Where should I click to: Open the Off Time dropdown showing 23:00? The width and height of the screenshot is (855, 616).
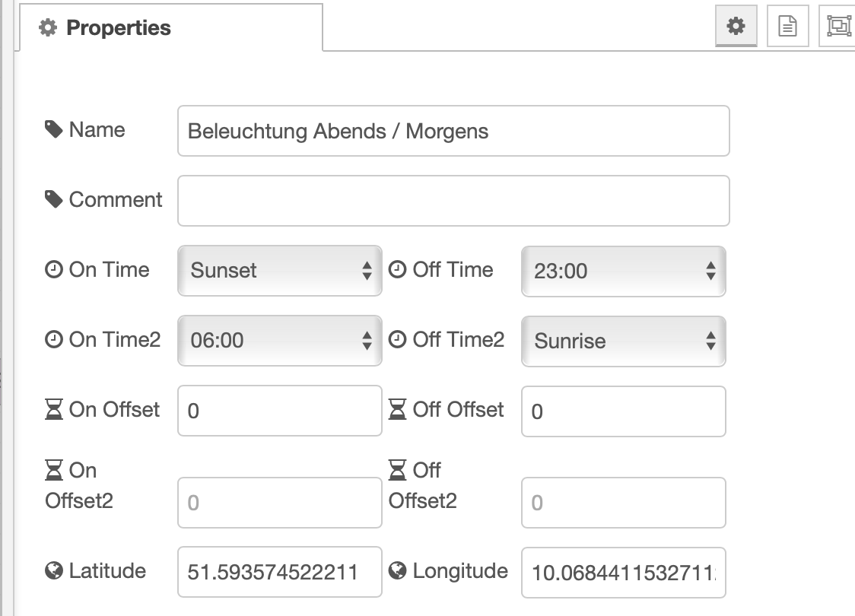coord(623,271)
